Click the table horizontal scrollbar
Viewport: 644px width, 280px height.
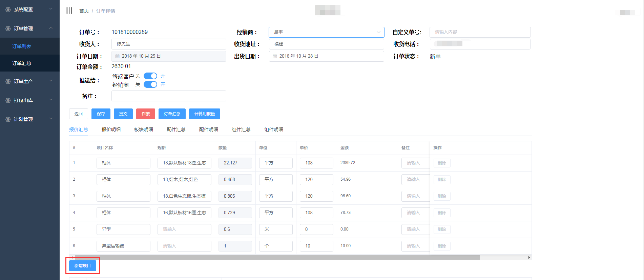tap(277, 258)
